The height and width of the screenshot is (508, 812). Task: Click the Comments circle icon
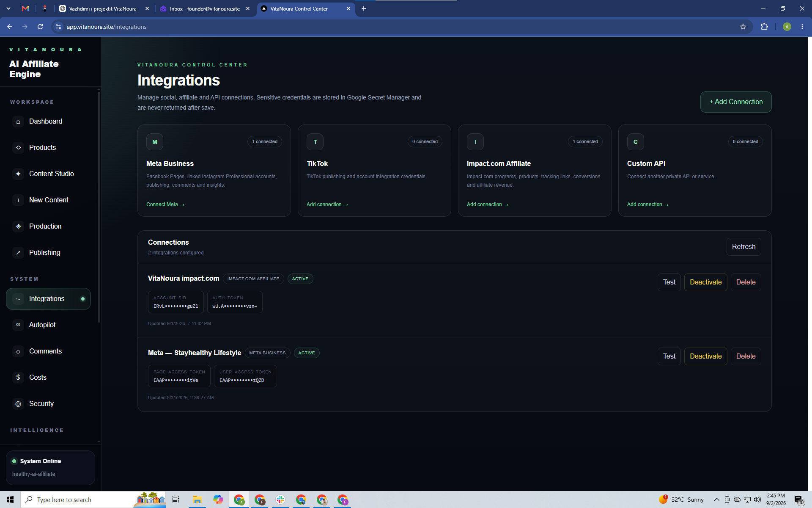coord(18,351)
